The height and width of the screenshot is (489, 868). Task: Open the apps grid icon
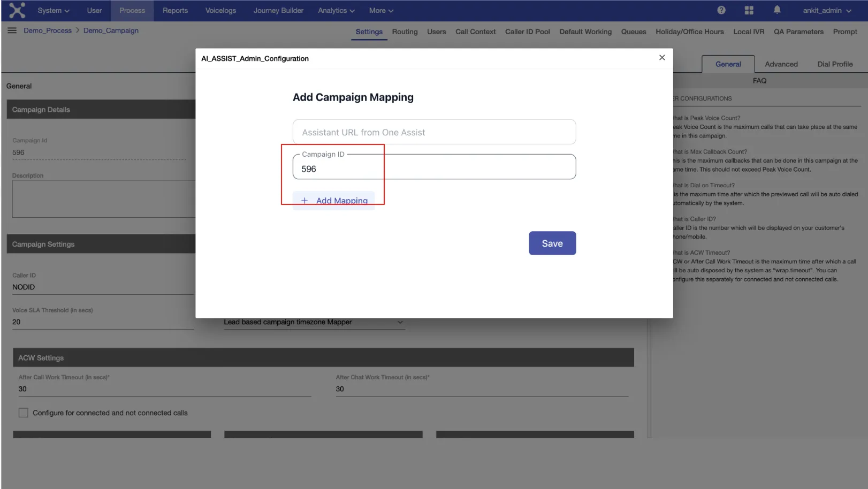point(749,10)
